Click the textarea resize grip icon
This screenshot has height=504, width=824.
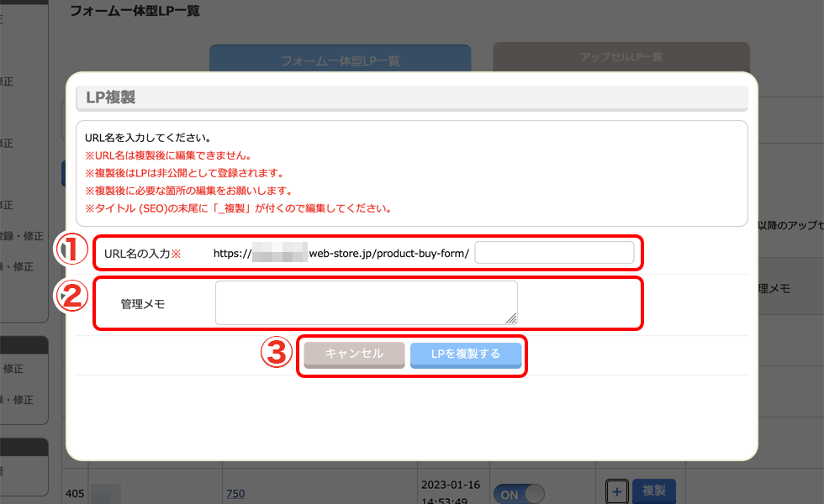click(x=511, y=318)
